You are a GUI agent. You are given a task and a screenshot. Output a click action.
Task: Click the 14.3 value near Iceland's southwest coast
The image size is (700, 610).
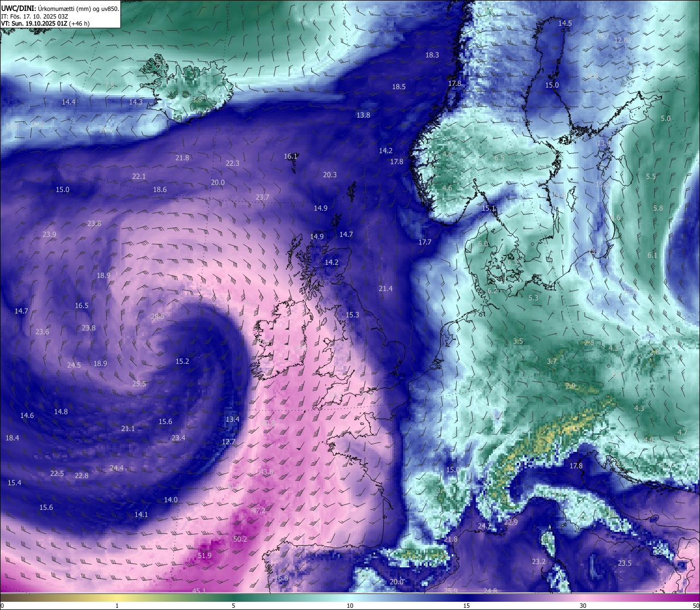tap(136, 102)
